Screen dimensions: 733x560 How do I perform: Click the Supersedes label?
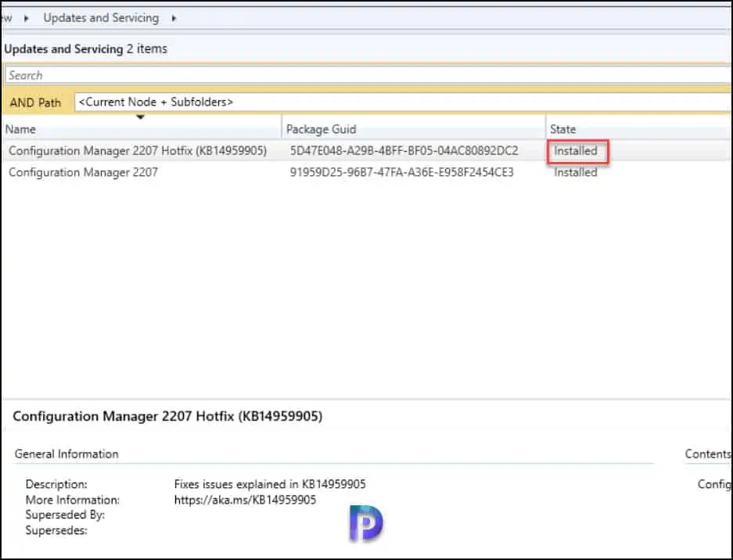56,530
